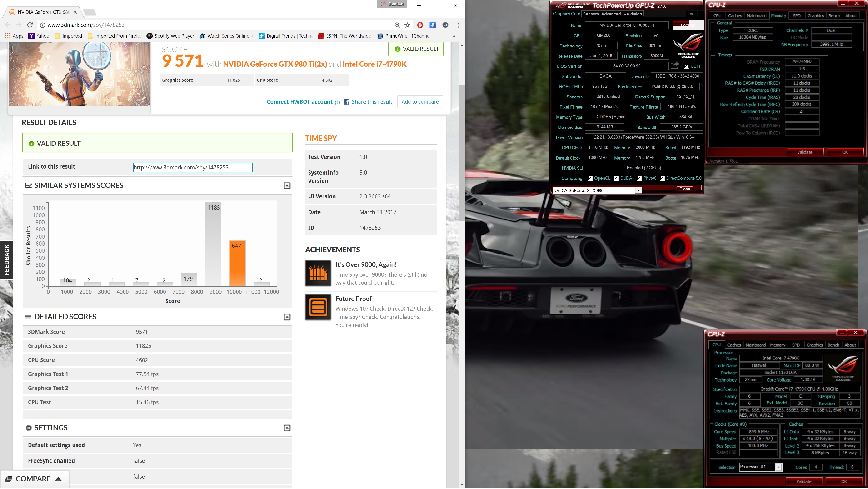Click the PCIe bus interface question mark

click(702, 86)
